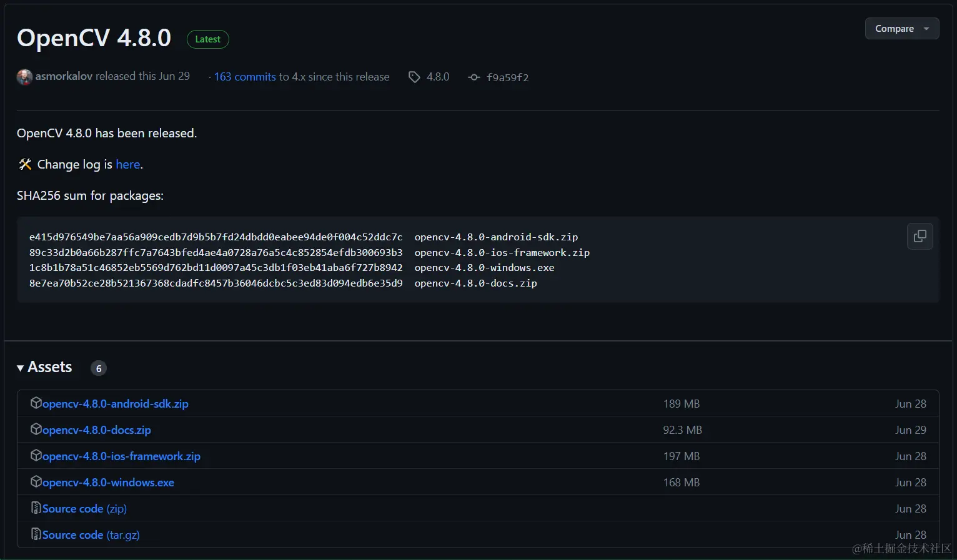Viewport: 957px width, 560px height.
Task: Click the hash line for opencv-4.8.0-windows.exe
Action: [x=292, y=268]
